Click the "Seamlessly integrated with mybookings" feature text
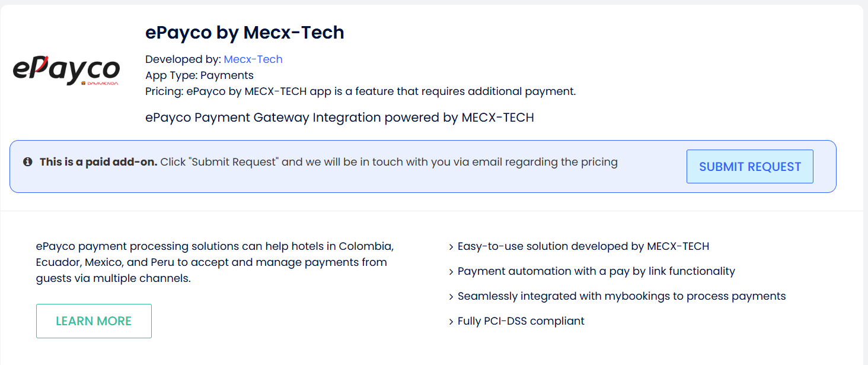Screen dimensions: 868x365 coord(621,296)
